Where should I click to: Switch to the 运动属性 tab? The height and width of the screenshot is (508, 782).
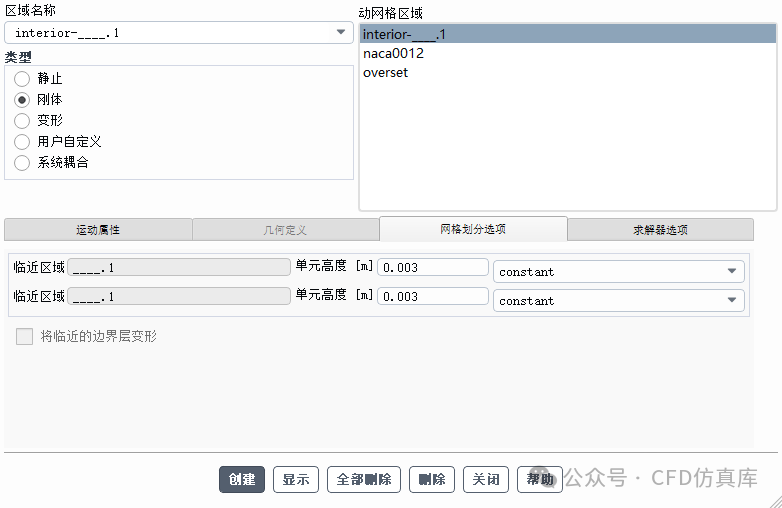(x=98, y=230)
